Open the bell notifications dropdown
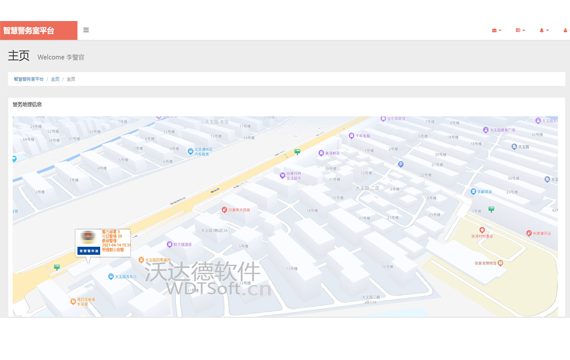 pyautogui.click(x=544, y=30)
